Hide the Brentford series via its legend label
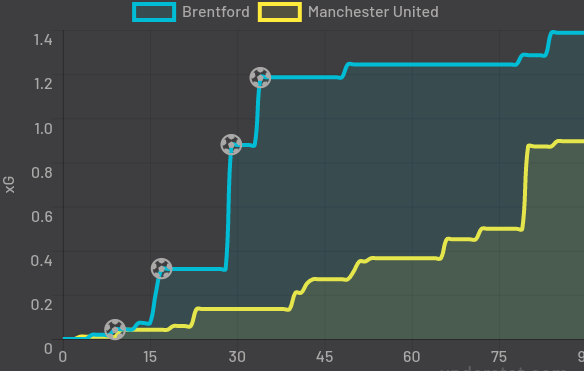Viewport: 584px width, 371px height. point(216,12)
